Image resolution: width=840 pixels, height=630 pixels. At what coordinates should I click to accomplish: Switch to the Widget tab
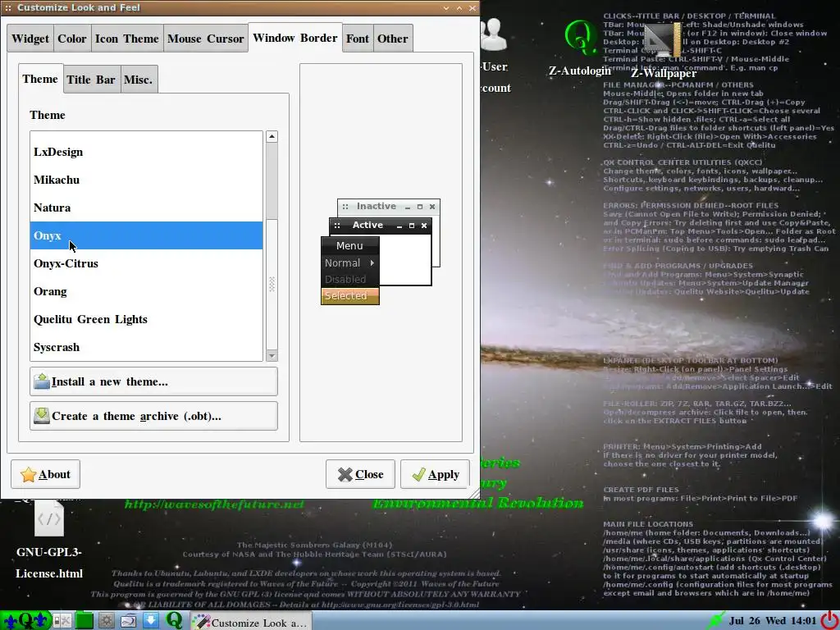[30, 39]
